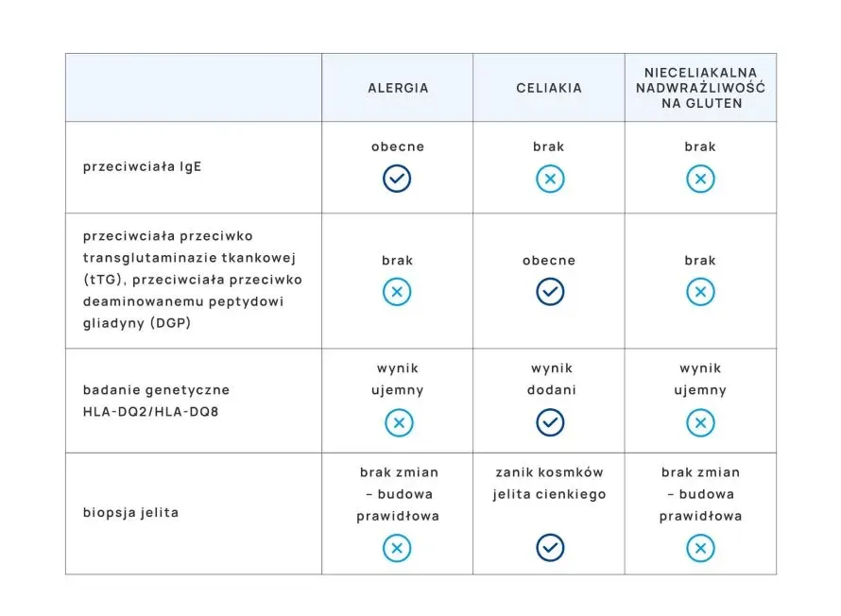Viewport: 841px width, 616px height.
Task: Select the CELIAKIA column header
Action: click(x=549, y=88)
